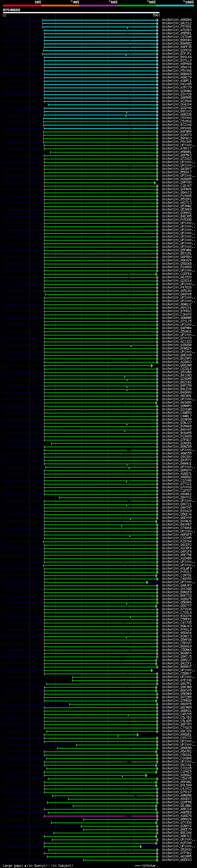Select the UniRef100_O04204 label

pos(177,104)
